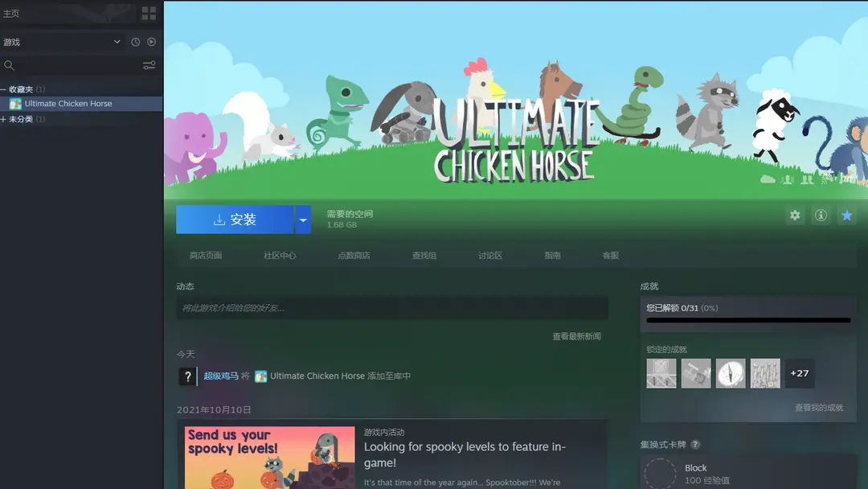
Task: Open the 商店页面 tab
Action: (206, 255)
